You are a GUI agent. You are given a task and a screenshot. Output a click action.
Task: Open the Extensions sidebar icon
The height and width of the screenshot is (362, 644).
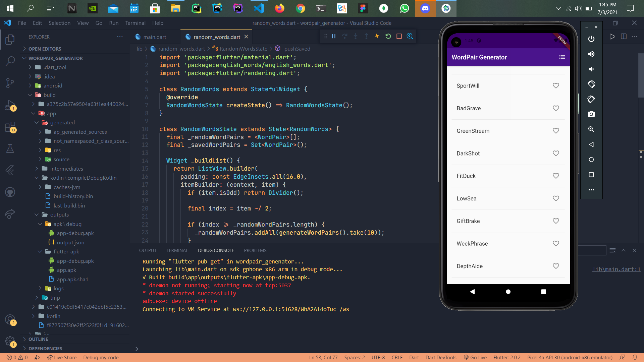tap(10, 127)
